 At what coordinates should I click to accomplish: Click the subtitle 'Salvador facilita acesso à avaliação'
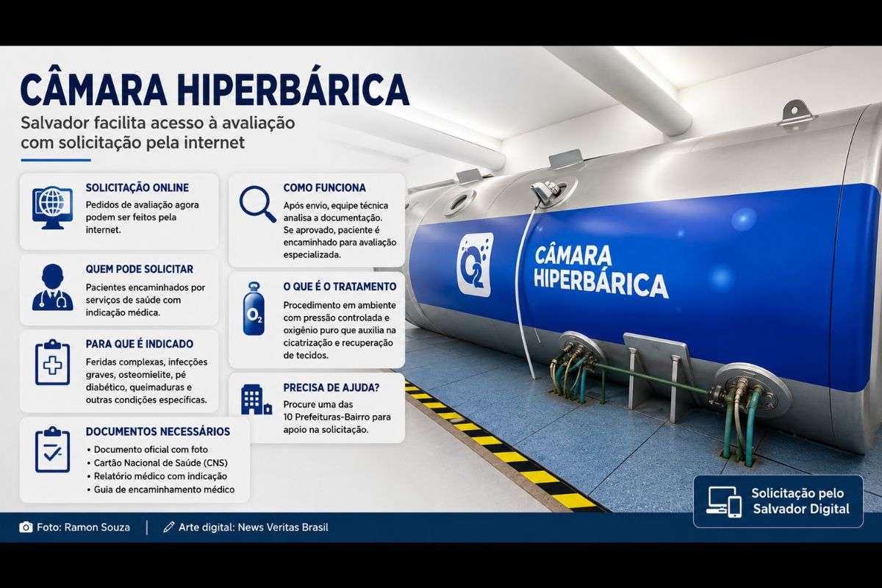pos(157,123)
